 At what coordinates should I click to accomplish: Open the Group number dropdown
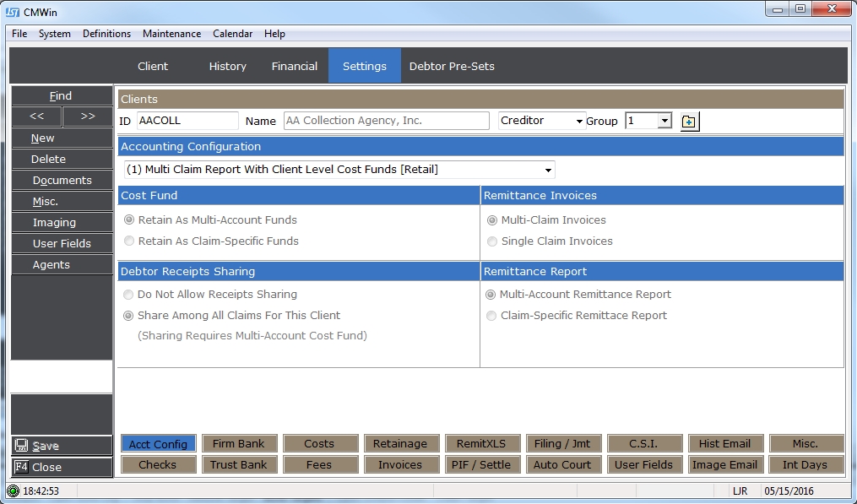[x=664, y=121]
